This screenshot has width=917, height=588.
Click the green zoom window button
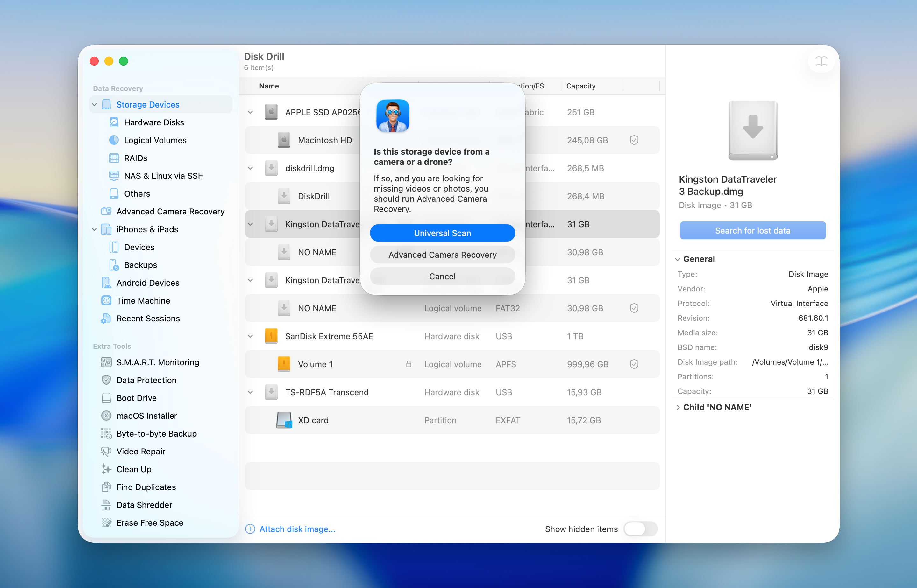[124, 61]
